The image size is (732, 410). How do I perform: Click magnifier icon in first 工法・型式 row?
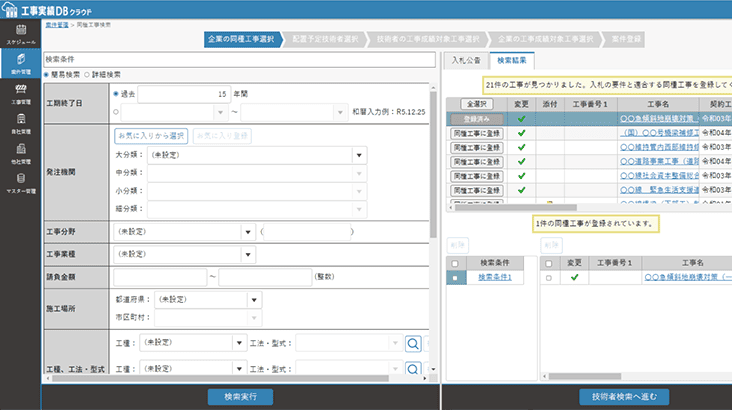click(x=412, y=343)
